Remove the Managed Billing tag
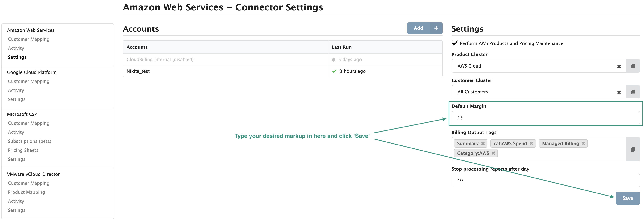 click(583, 143)
